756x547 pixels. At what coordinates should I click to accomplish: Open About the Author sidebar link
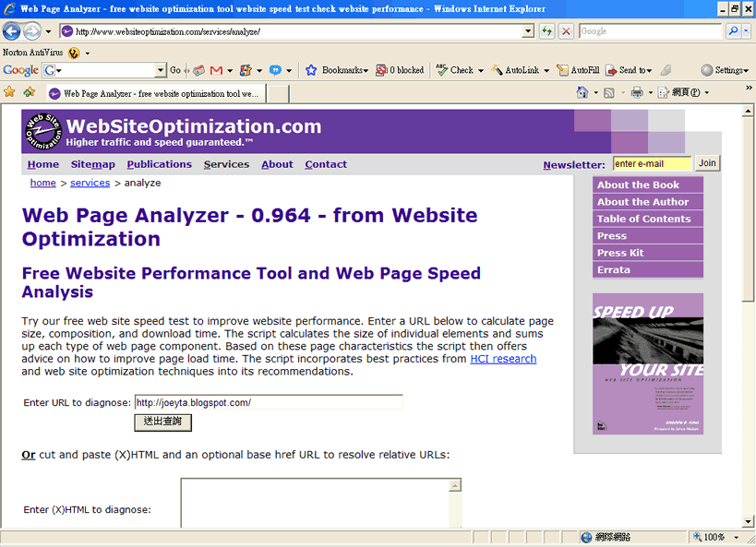pos(647,202)
